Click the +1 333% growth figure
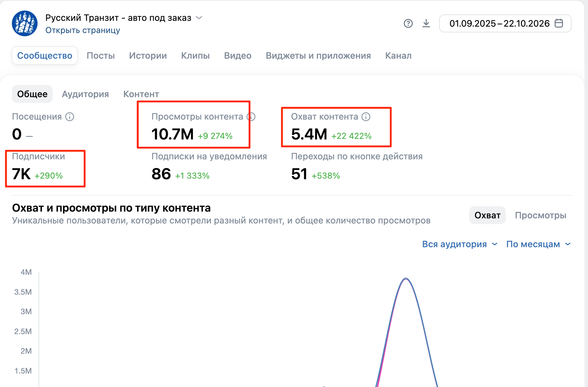The width and height of the screenshot is (588, 387). (192, 176)
